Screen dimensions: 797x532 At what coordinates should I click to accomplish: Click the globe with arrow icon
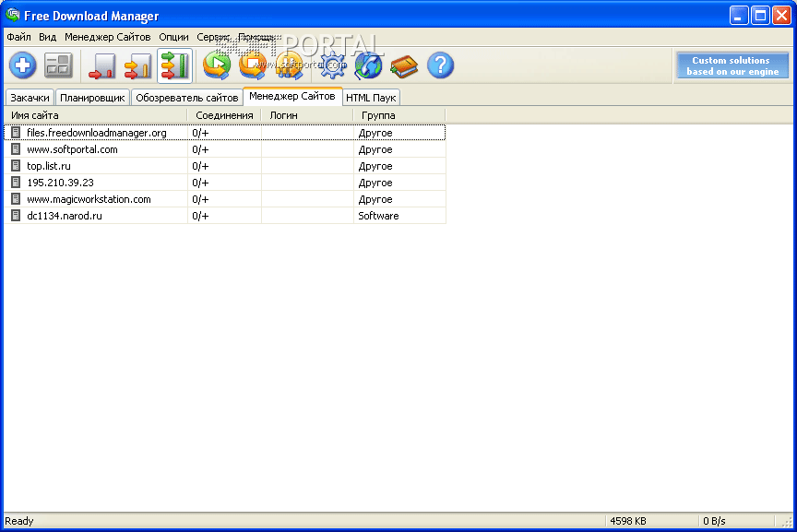(x=368, y=66)
